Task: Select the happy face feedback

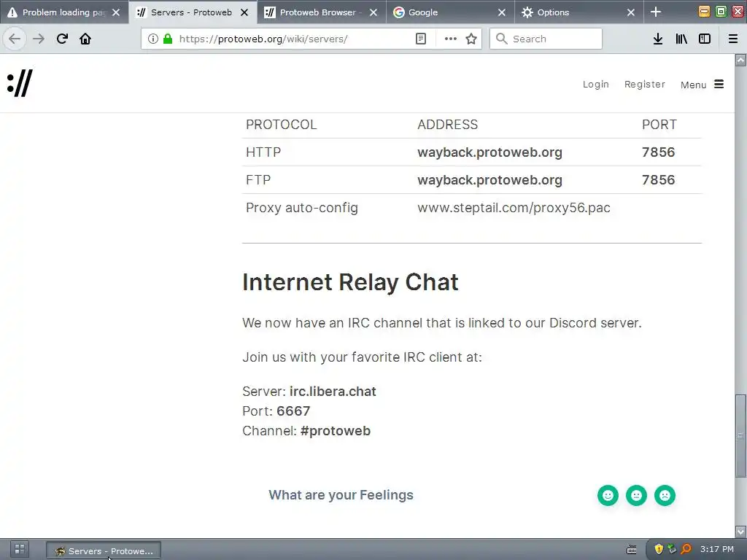Action: point(608,495)
